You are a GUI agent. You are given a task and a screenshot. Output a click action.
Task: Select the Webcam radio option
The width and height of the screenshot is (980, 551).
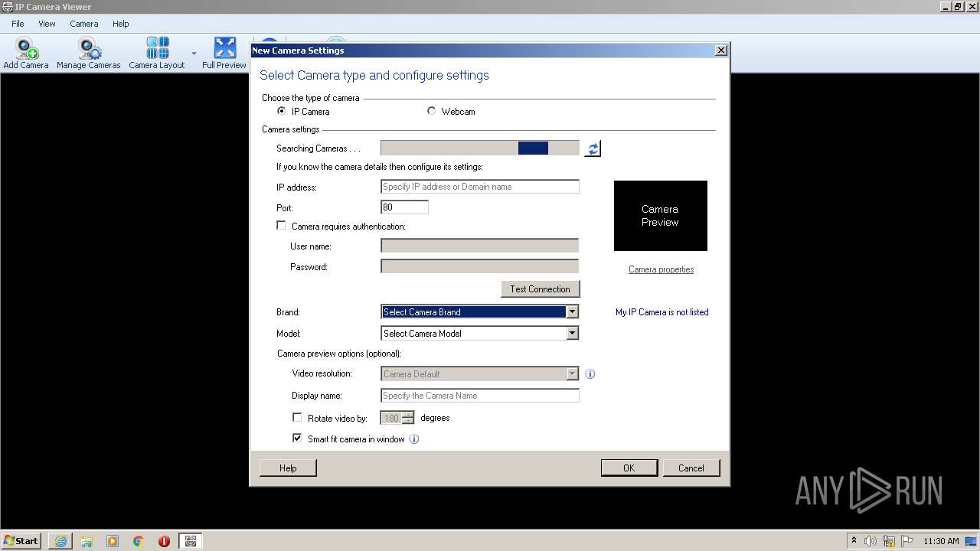click(x=432, y=111)
